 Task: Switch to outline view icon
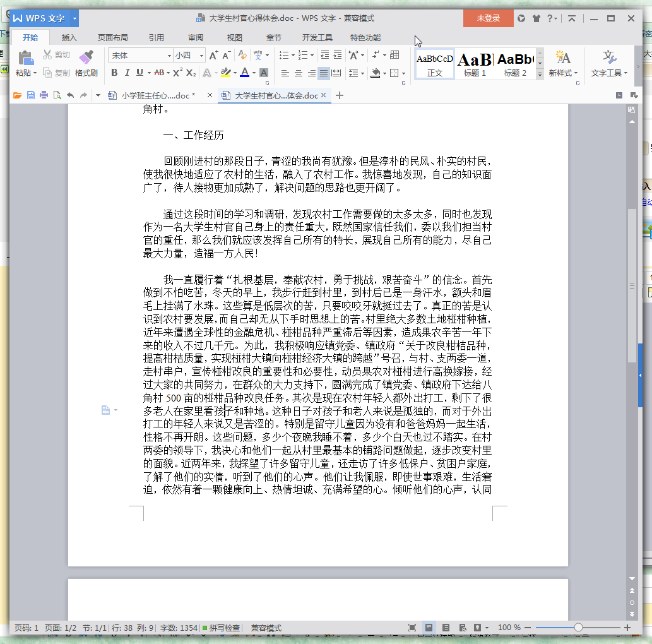tap(446, 628)
